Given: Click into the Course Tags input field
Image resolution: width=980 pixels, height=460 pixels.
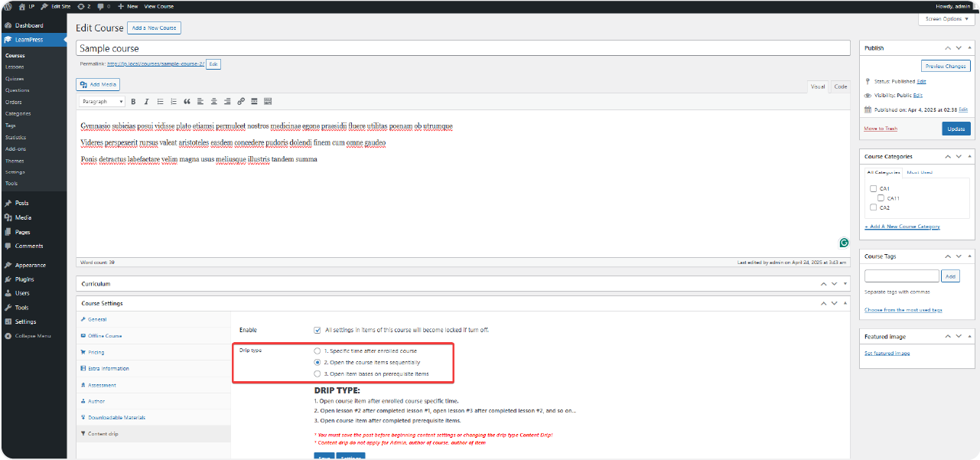Looking at the screenshot, I should click(901, 276).
